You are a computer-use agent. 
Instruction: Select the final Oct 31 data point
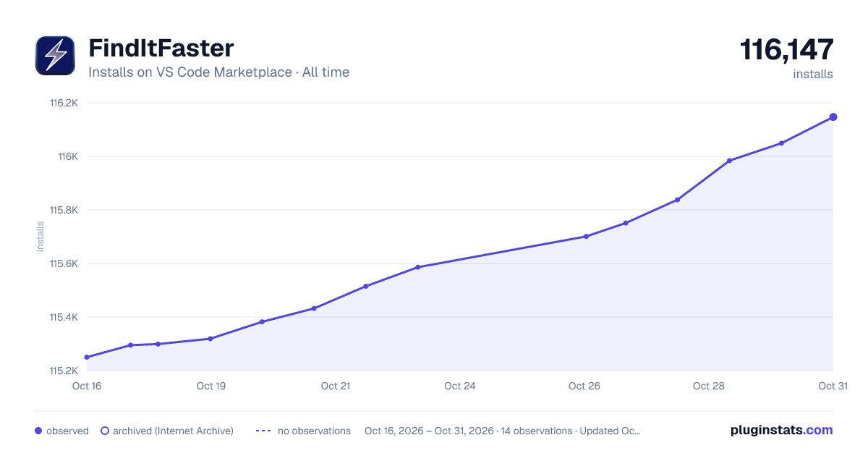(833, 117)
